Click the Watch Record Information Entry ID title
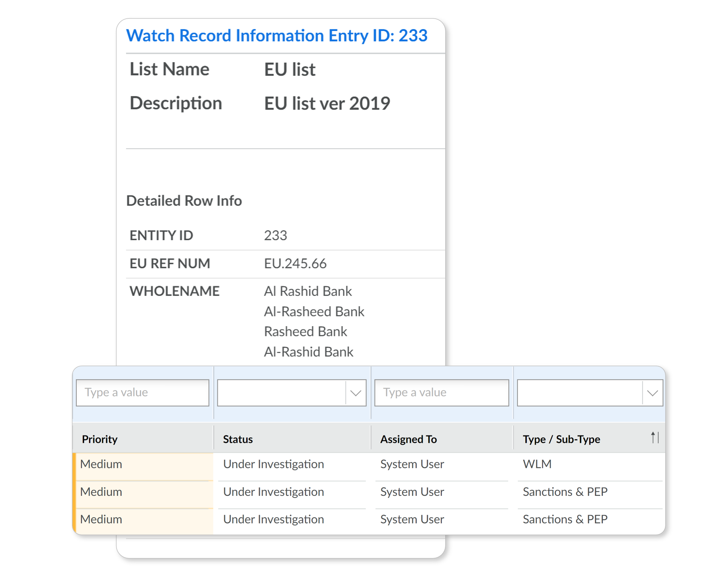This screenshot has height=582, width=728. coord(277,36)
